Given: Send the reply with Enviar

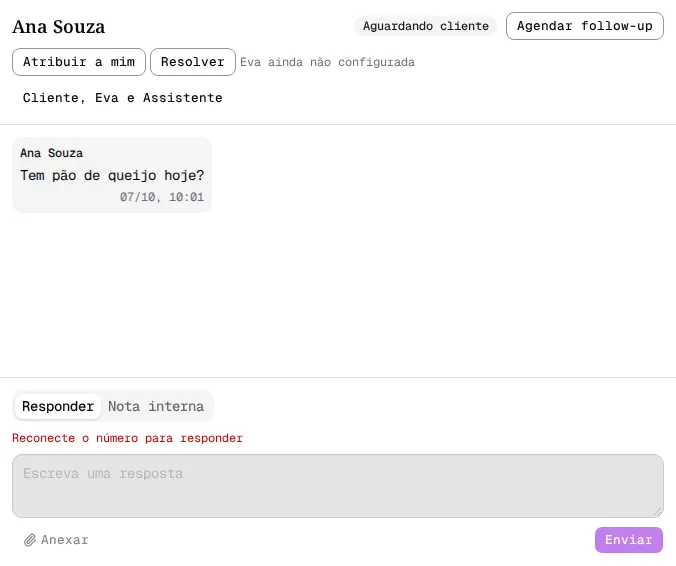Looking at the screenshot, I should tap(629, 540).
